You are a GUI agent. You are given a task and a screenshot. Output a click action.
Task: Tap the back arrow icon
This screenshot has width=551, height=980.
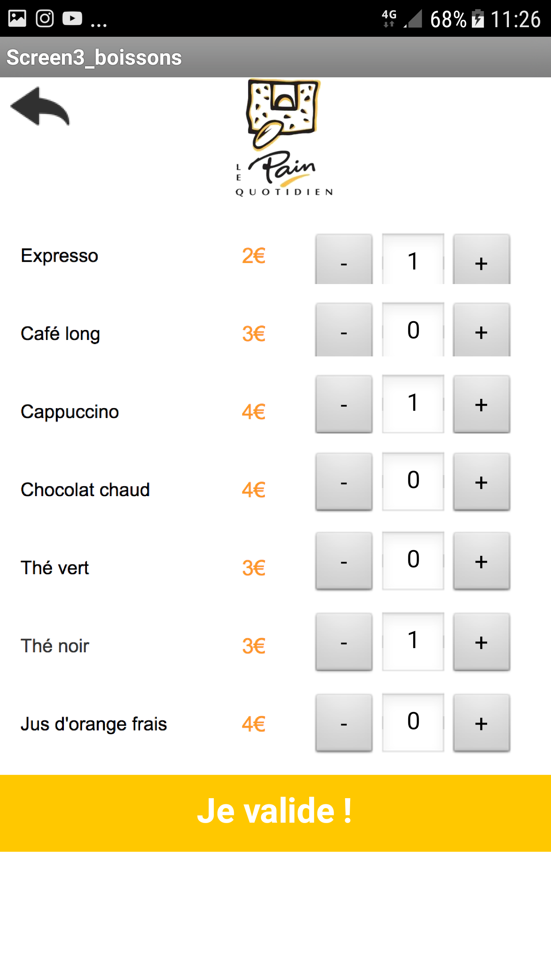40,106
